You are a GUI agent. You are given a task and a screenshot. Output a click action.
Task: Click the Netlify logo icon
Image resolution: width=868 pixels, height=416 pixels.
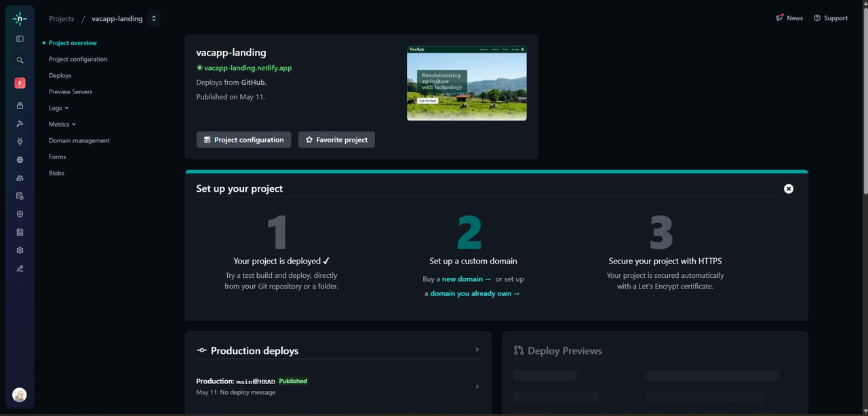pyautogui.click(x=20, y=19)
